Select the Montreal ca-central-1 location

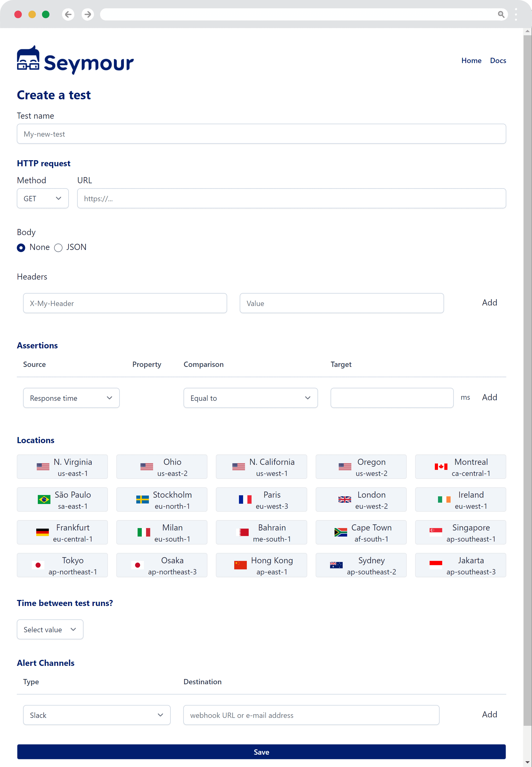tap(460, 467)
